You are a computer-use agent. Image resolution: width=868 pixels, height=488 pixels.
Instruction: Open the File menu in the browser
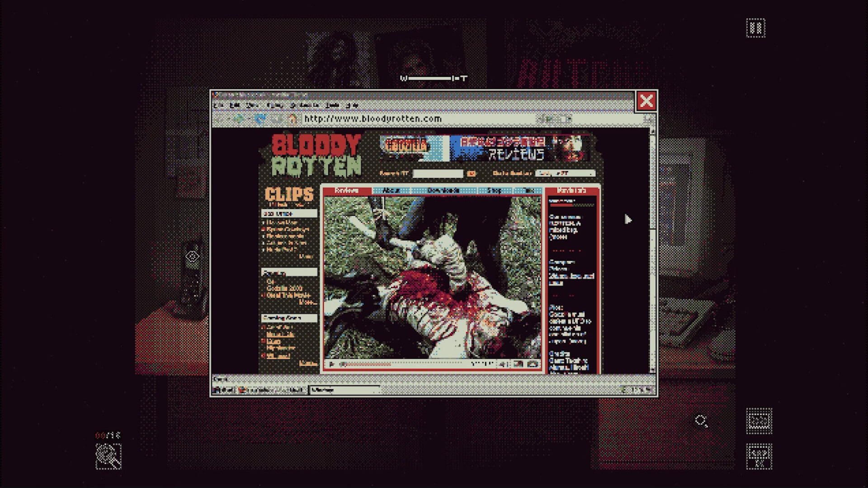point(219,105)
